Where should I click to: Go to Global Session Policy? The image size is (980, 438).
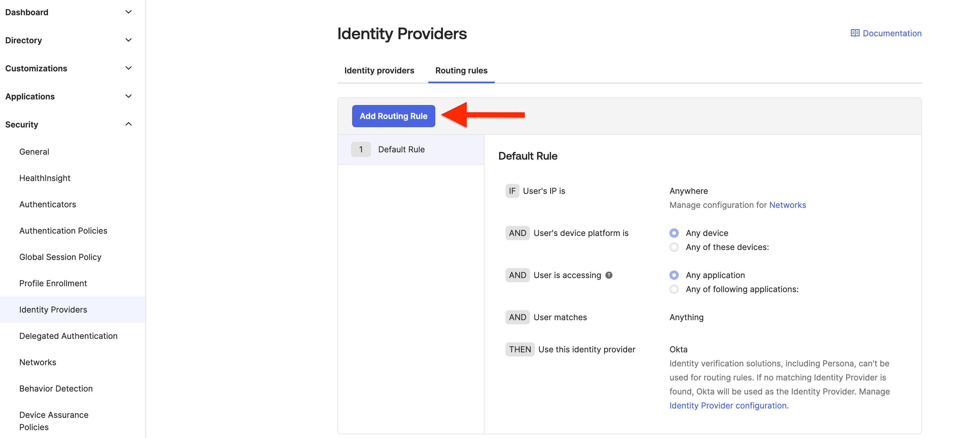[60, 257]
